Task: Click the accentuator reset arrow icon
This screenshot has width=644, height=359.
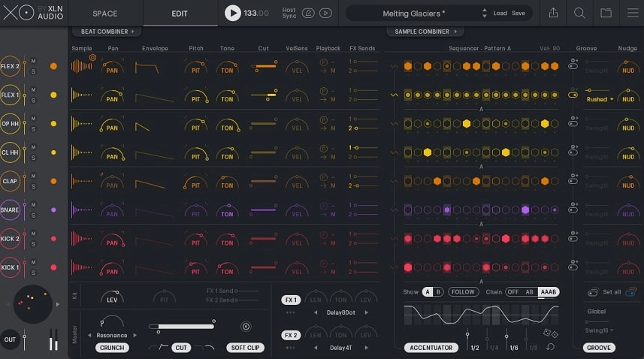Action: point(550,347)
